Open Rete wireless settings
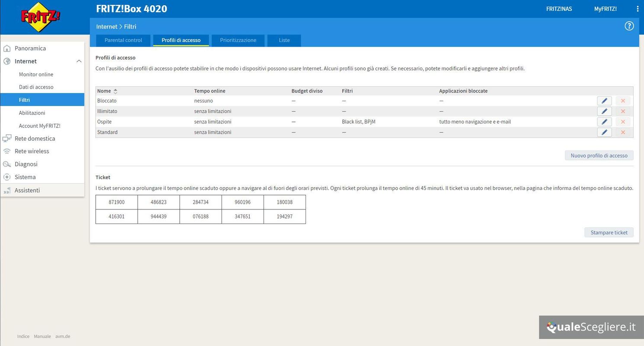644x346 pixels. pyautogui.click(x=32, y=151)
